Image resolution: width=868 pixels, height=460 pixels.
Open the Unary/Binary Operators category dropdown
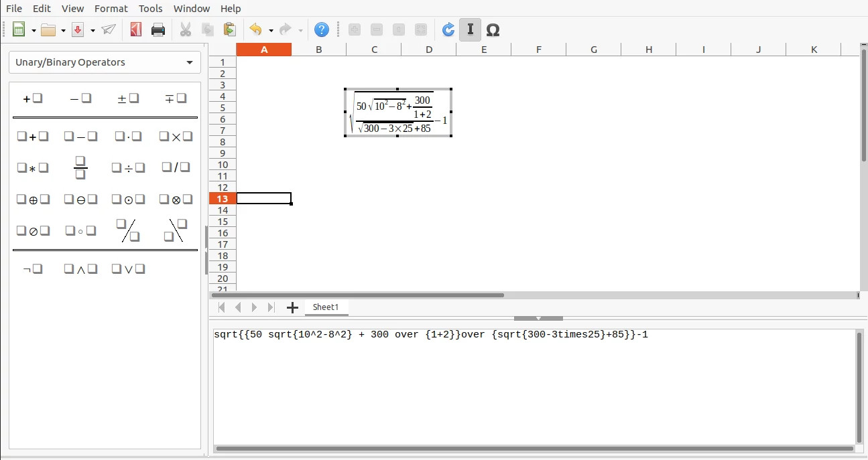pyautogui.click(x=105, y=62)
